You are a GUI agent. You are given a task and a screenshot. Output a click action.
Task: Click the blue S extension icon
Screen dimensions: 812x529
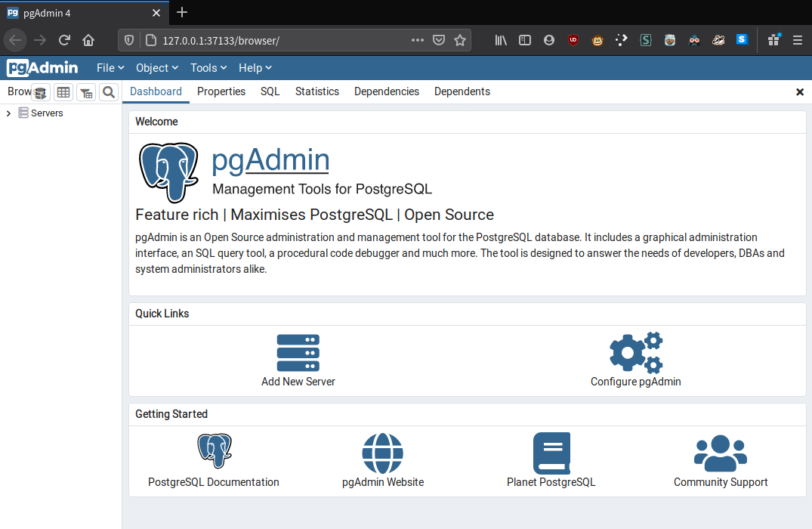click(x=742, y=40)
